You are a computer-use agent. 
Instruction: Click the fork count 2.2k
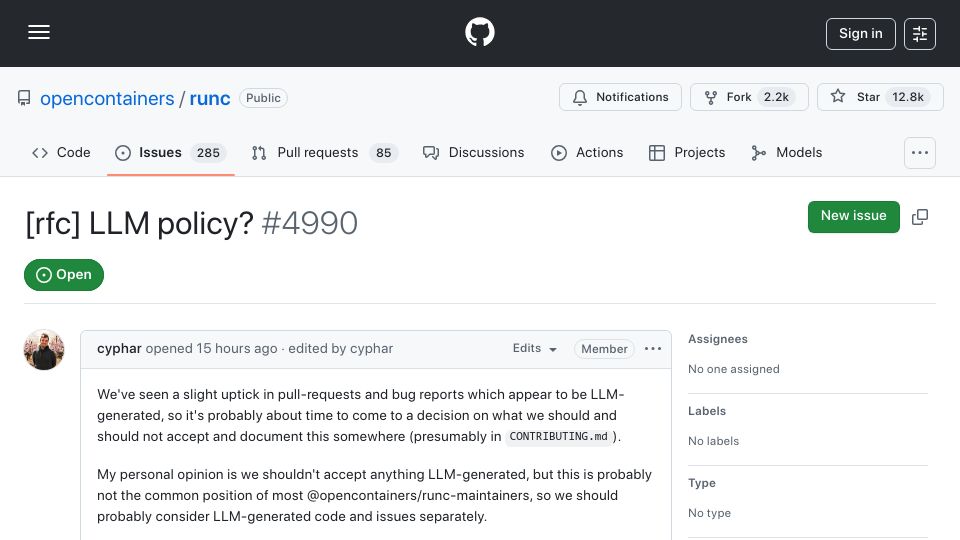click(x=776, y=97)
